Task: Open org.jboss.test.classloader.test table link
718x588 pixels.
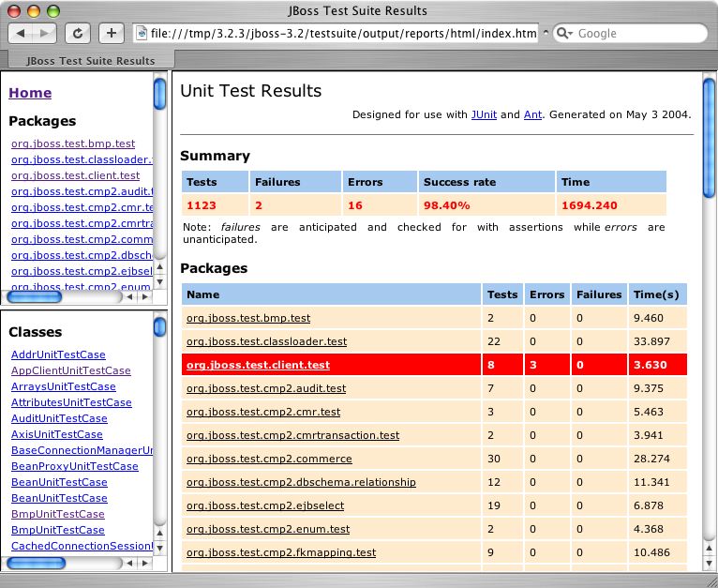Action: [x=267, y=341]
